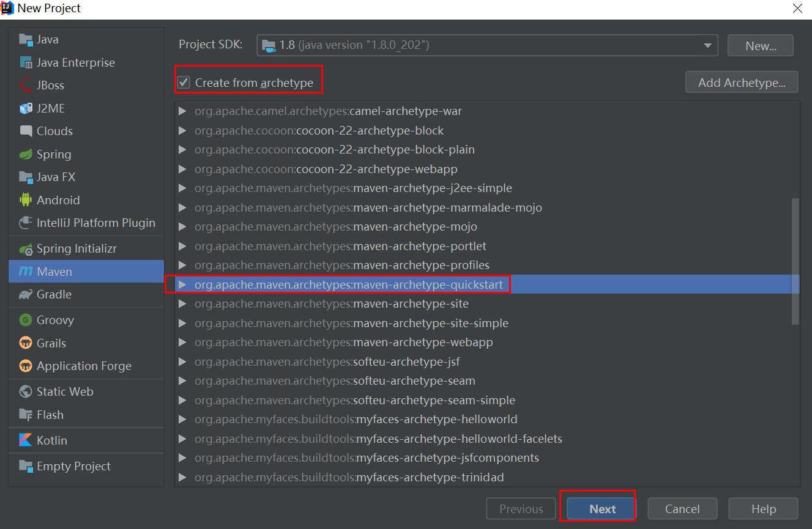The width and height of the screenshot is (812, 529).
Task: Click the Java FX folder icon
Action: pos(26,177)
